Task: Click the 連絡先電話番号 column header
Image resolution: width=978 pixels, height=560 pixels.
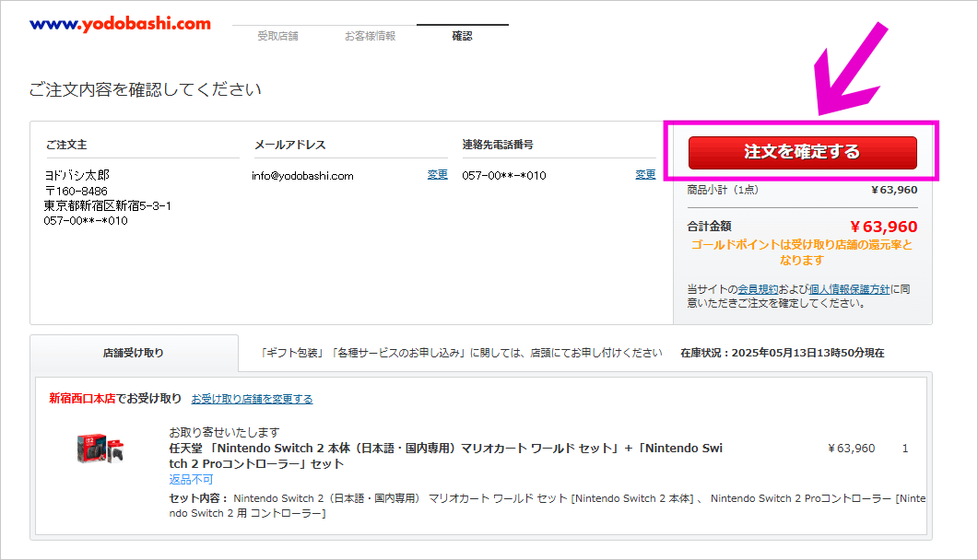Action: pyautogui.click(x=498, y=145)
